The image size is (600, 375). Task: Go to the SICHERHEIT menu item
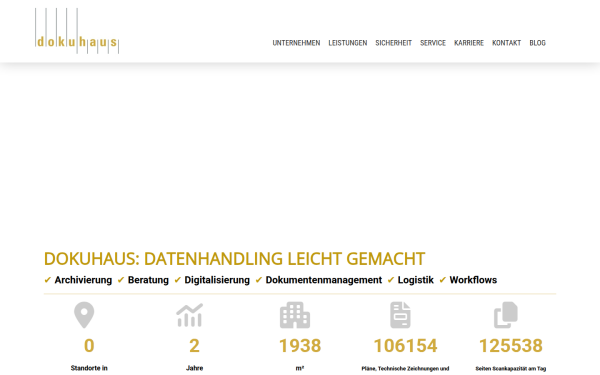[393, 43]
